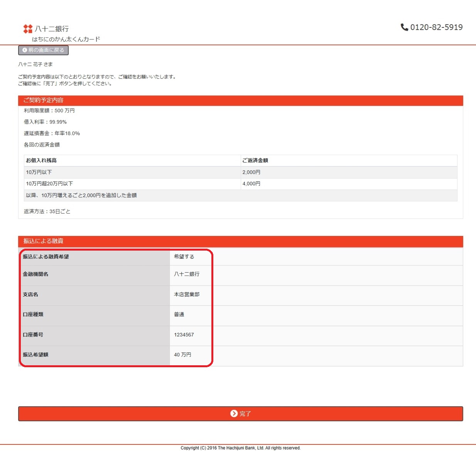
Task: Click the 完了 button to finish
Action: coord(240,414)
